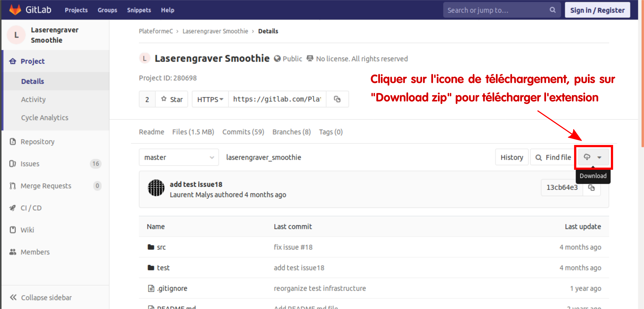
Task: Click 'No license. All rights reserved' text
Action: 362,59
